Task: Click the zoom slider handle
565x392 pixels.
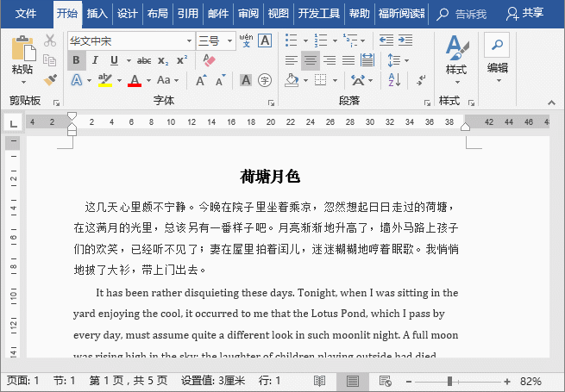Action: pyautogui.click(x=449, y=381)
